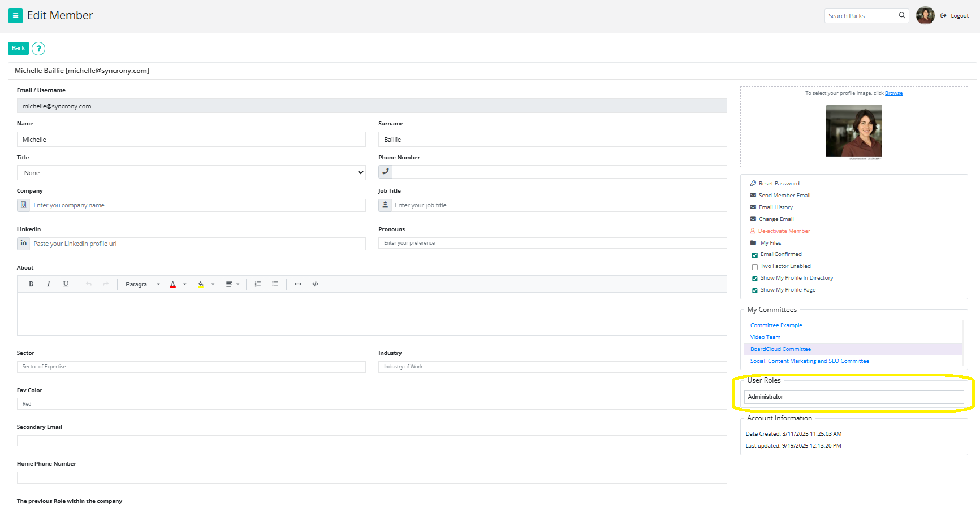
Task: Toggle Show My Profile In Directory checkbox
Action: coord(754,279)
